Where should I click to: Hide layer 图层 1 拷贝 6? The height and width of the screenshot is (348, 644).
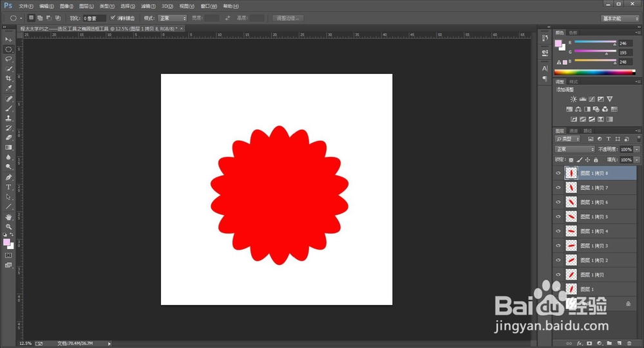click(558, 202)
